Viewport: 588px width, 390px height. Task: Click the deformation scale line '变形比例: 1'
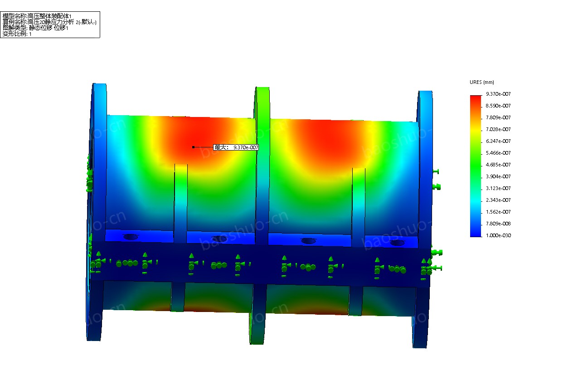click(17, 34)
